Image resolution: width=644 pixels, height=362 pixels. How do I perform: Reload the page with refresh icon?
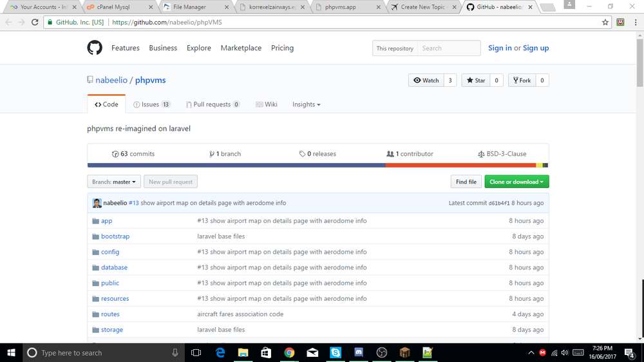(x=35, y=22)
